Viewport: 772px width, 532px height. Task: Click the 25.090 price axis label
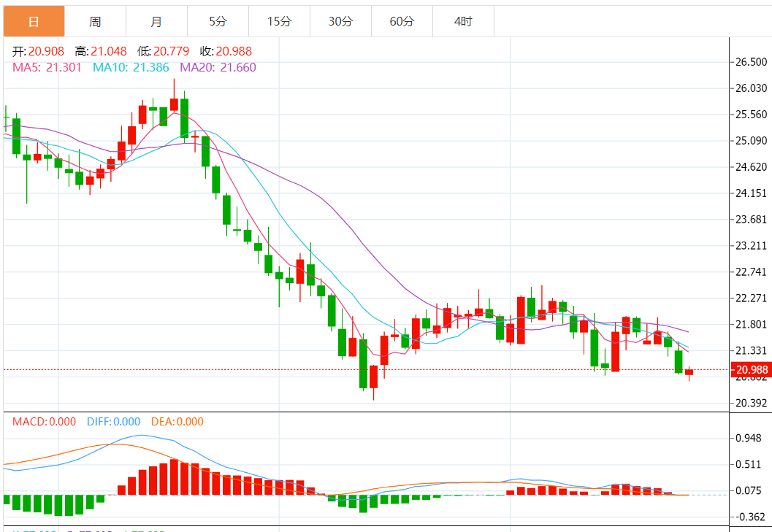[752, 141]
